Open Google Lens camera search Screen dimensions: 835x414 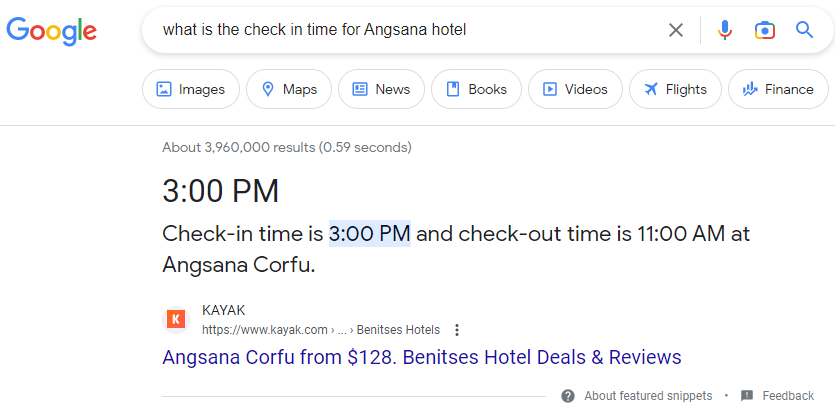coord(765,30)
